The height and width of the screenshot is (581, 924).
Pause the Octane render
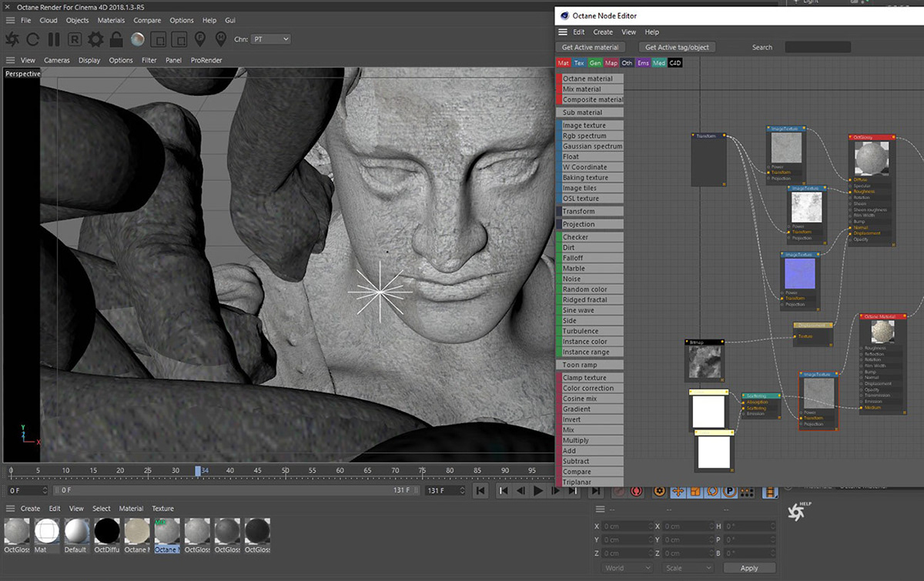point(54,39)
